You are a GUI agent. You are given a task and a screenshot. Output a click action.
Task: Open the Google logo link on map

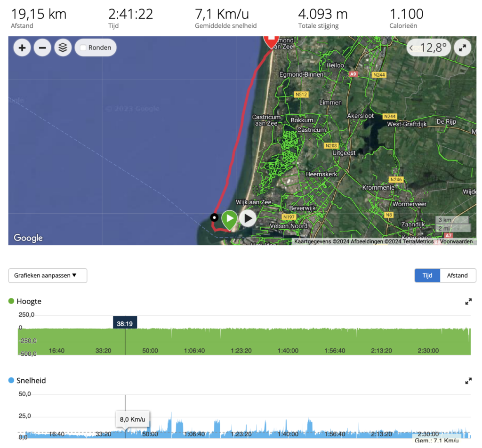28,238
